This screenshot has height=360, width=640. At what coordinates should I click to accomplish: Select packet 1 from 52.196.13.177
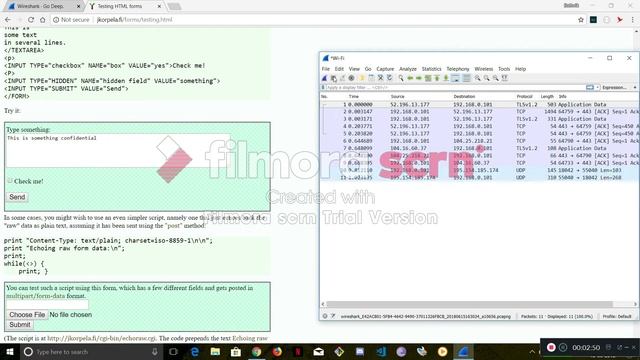click(480, 104)
